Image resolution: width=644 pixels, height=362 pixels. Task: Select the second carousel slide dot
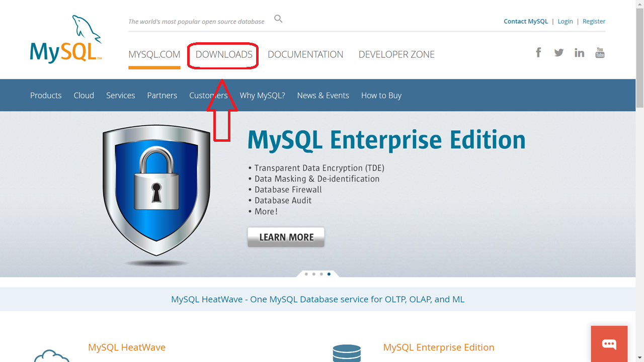click(313, 274)
